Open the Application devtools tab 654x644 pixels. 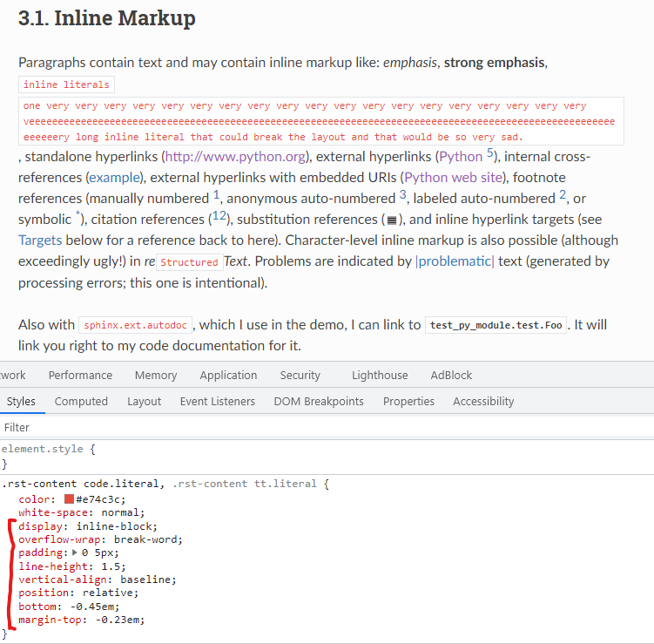228,376
